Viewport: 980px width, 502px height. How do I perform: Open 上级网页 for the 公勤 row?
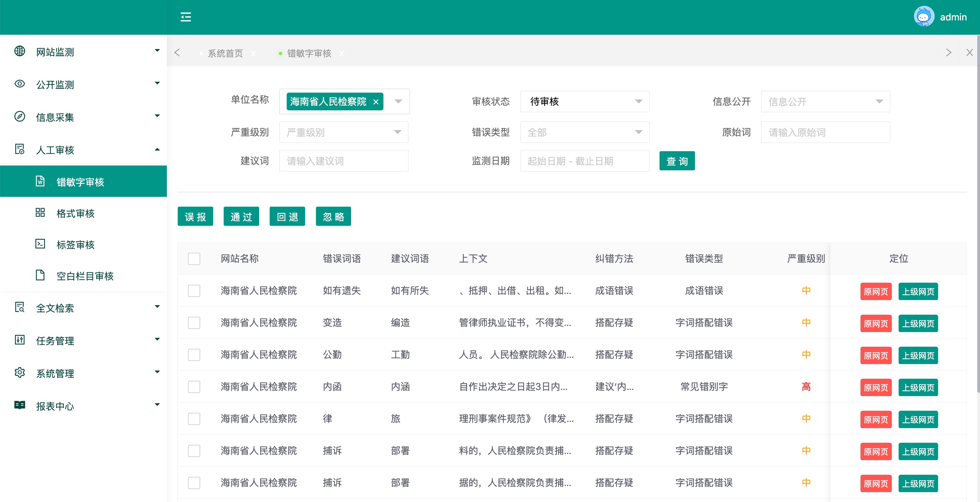point(918,356)
